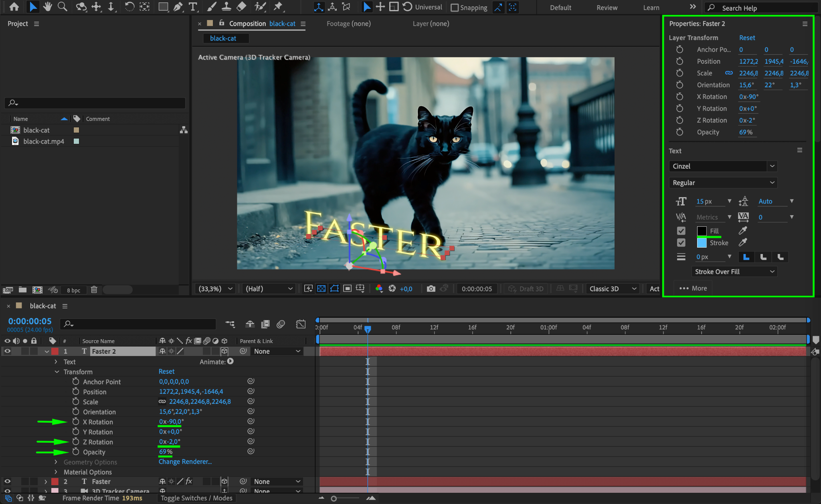Screen dimensions: 821x504
Task: Click the blue Stroke color swatch
Action: (x=702, y=243)
